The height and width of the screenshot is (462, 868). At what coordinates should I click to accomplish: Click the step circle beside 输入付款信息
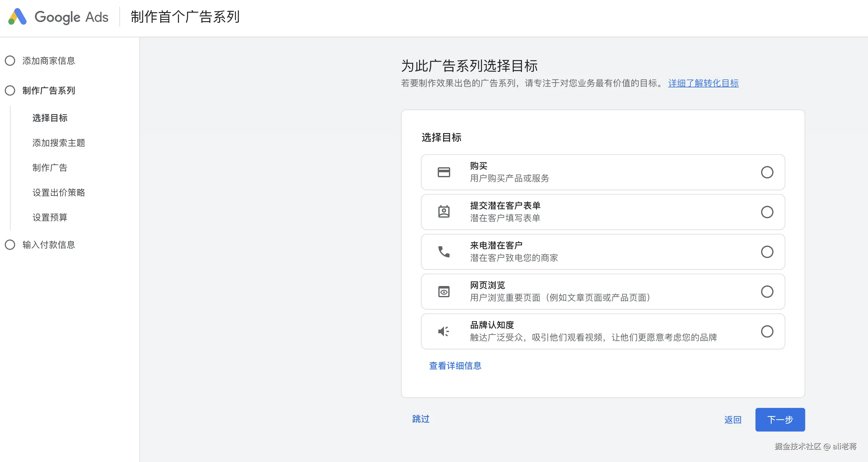point(10,245)
